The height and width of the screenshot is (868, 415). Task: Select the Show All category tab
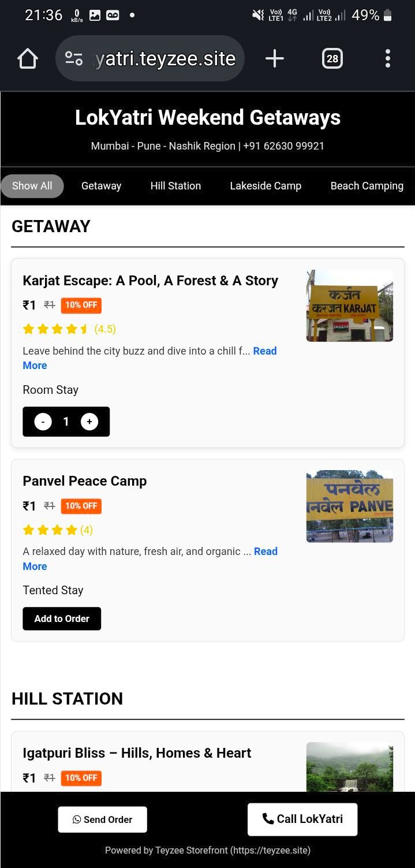[32, 186]
